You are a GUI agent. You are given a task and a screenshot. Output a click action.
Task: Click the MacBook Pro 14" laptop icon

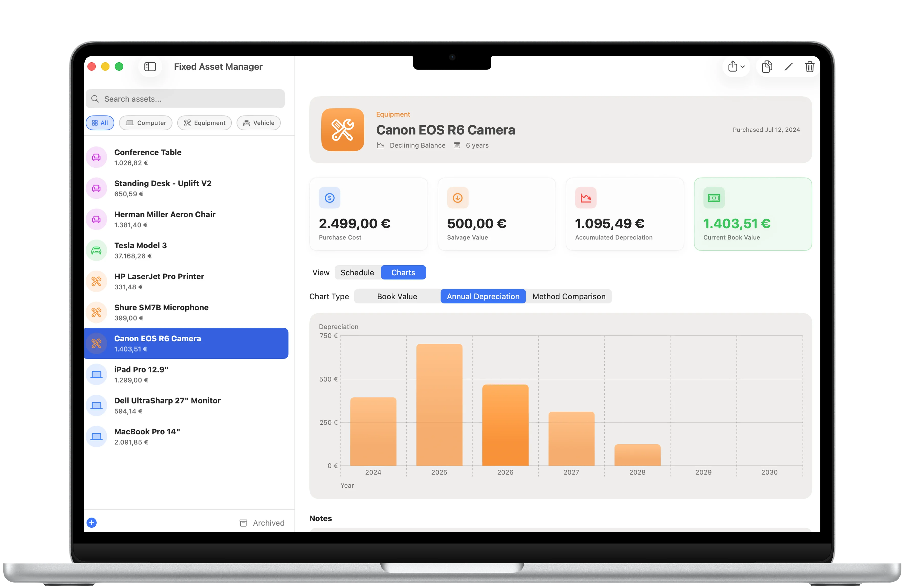(97, 437)
